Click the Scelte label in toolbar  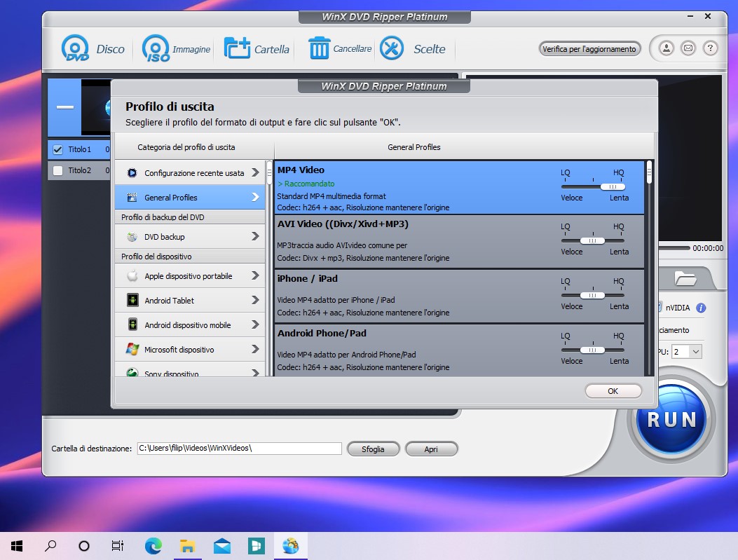pyautogui.click(x=429, y=49)
